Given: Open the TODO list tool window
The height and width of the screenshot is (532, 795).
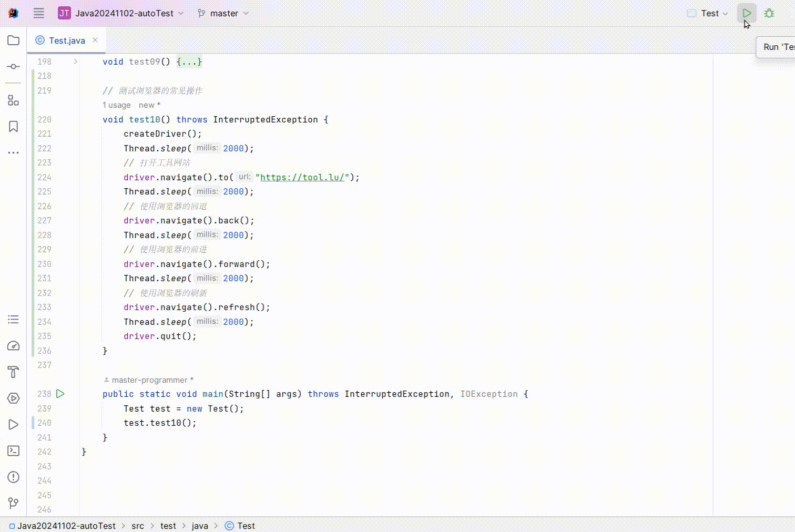Looking at the screenshot, I should 14,319.
